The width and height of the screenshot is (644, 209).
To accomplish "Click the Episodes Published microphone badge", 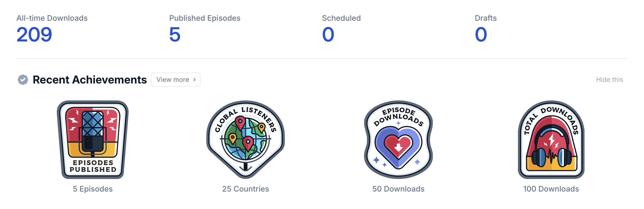I will [93, 140].
